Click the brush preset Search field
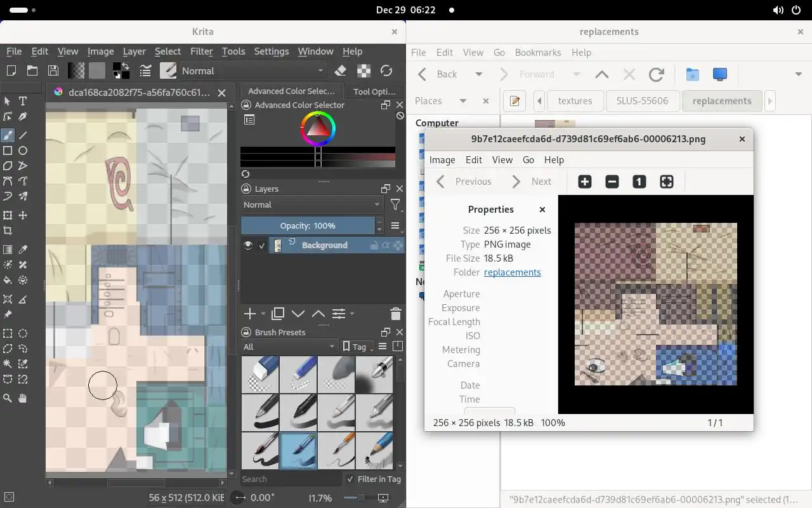Screen dimensions: 812x508 pyautogui.click(x=290, y=479)
